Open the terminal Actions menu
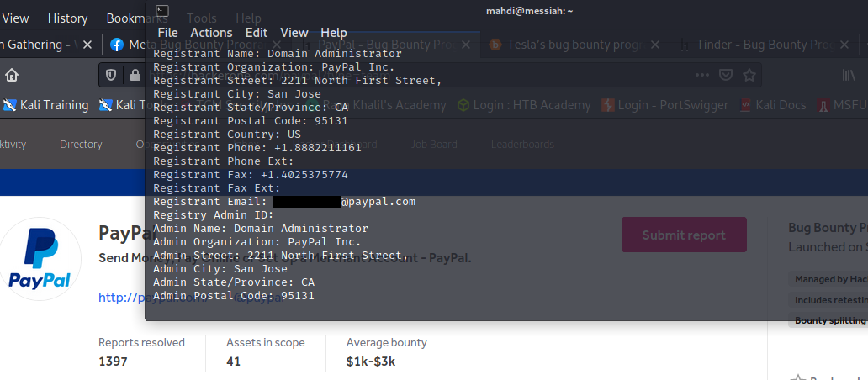The width and height of the screenshot is (868, 380). click(x=211, y=33)
